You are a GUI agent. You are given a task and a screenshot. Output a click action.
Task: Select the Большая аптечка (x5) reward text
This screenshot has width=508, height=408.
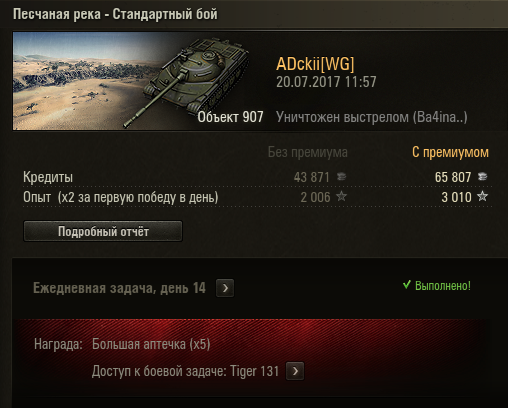[x=151, y=344]
